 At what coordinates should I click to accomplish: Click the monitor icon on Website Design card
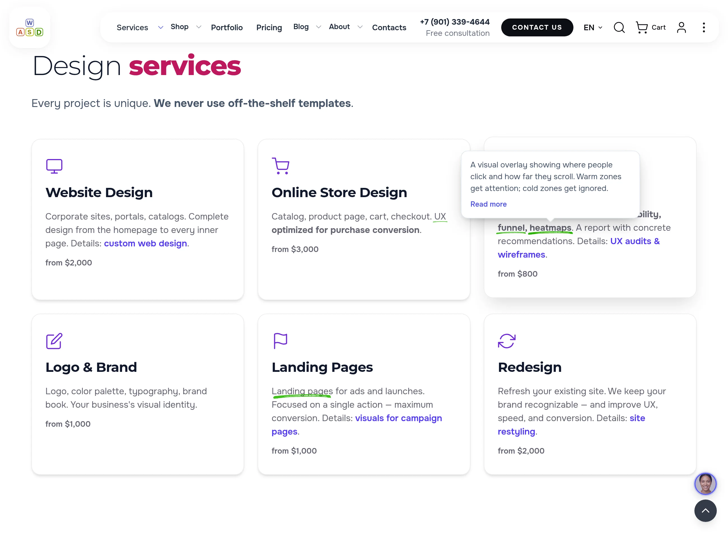(x=54, y=166)
